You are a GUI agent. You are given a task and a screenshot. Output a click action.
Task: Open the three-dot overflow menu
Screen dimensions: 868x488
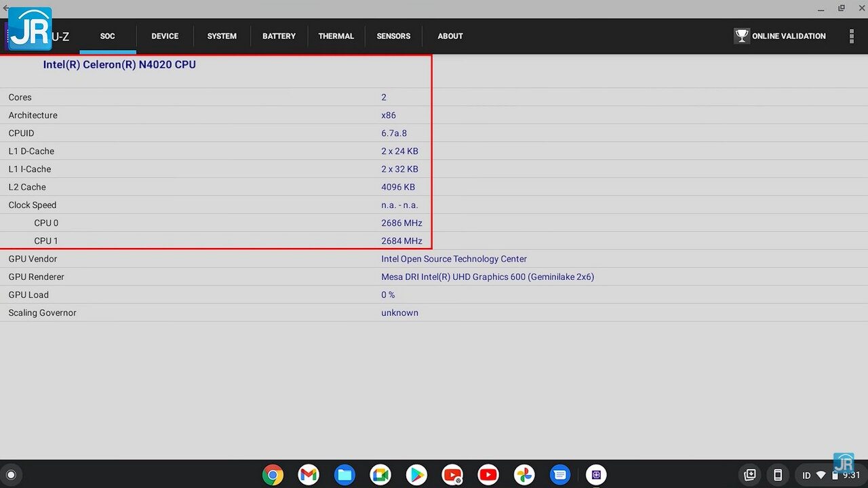[x=852, y=37]
